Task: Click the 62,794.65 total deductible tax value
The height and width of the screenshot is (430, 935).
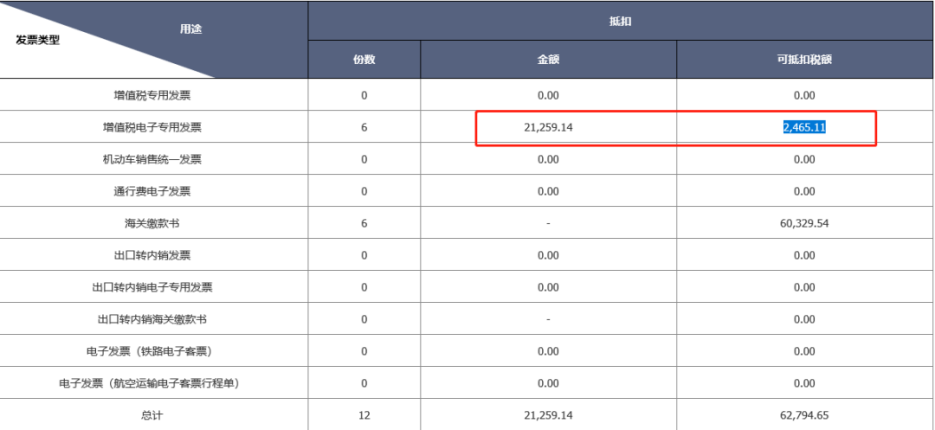Action: coord(804,415)
